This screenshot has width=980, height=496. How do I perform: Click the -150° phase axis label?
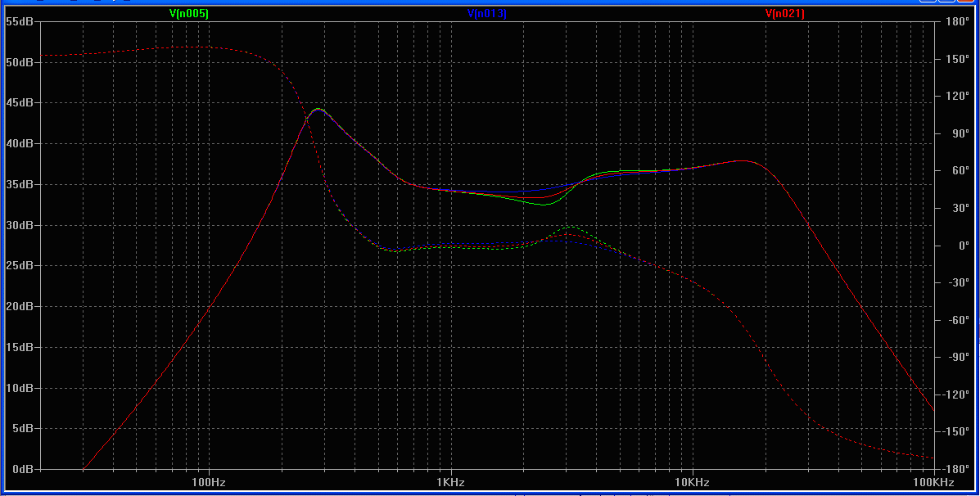tap(955, 431)
